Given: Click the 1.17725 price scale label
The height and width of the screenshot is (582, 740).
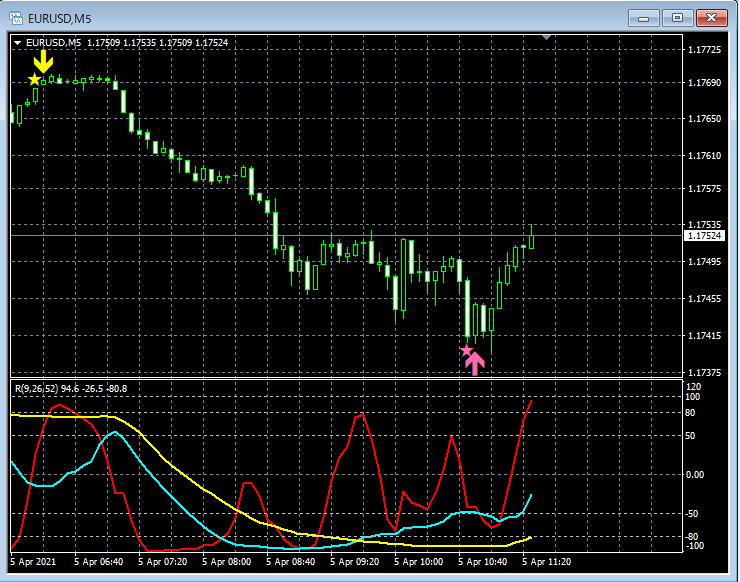Looking at the screenshot, I should pyautogui.click(x=705, y=50).
